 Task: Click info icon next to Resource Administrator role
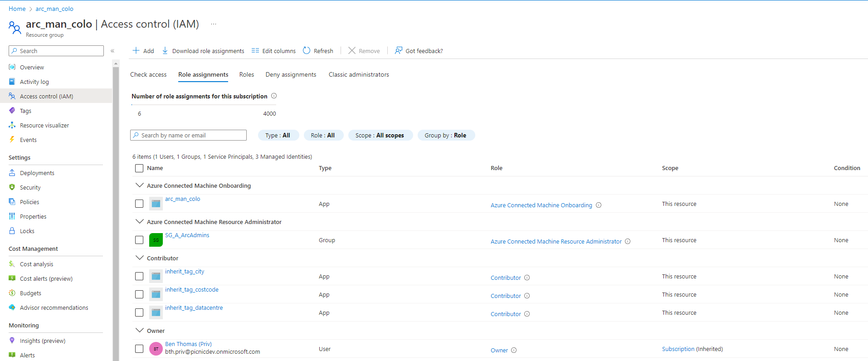(x=628, y=241)
